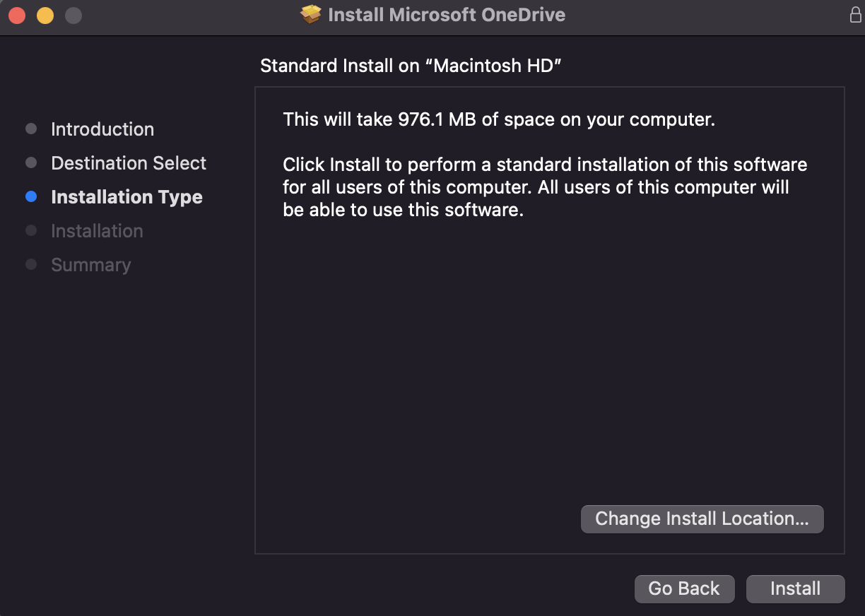Image resolution: width=865 pixels, height=616 pixels.
Task: Click the Install Microsoft OneDrive window title
Action: click(447, 15)
